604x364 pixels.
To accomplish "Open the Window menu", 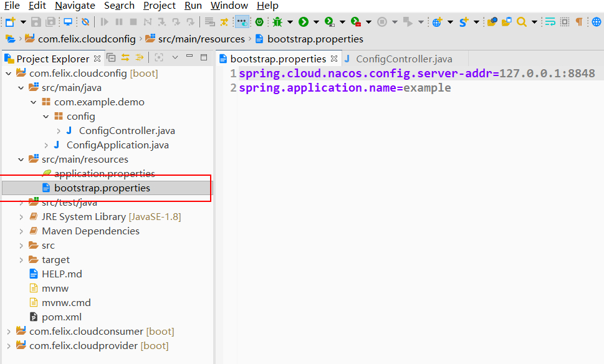I will (229, 6).
